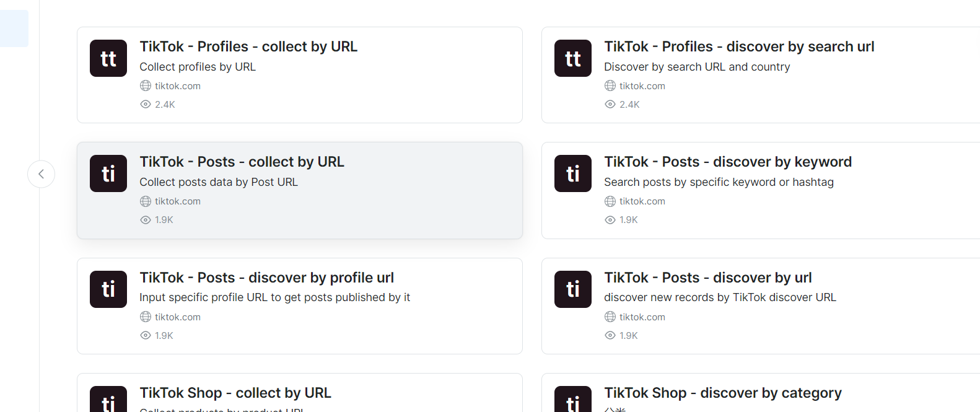
Task: Click the ti icon of TikTok Shop collect by URL
Action: tap(108, 399)
